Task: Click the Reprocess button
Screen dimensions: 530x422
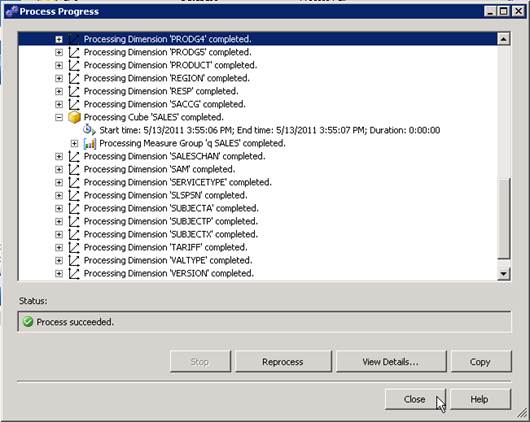Action: [283, 362]
